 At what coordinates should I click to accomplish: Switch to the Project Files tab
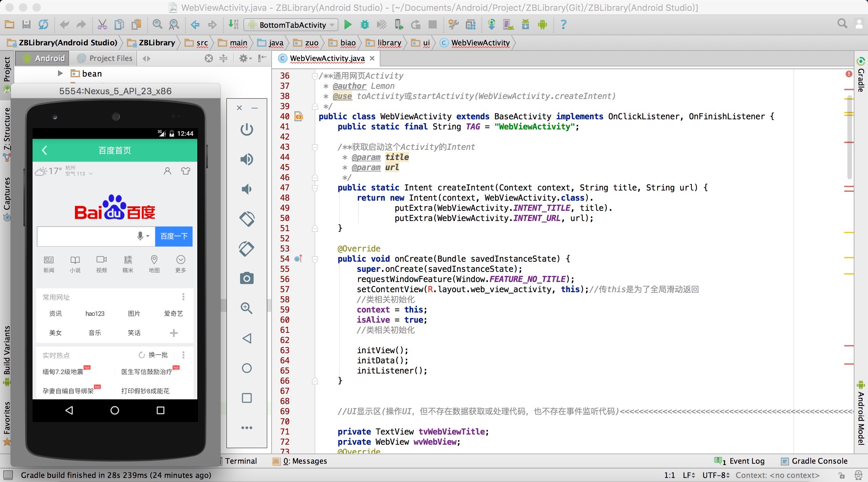pyautogui.click(x=105, y=58)
